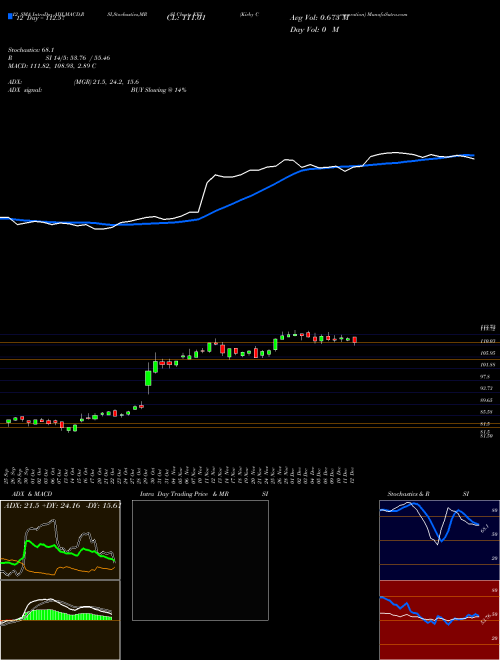
Task: Click the tall green breakout candlestick
Action: click(148, 378)
